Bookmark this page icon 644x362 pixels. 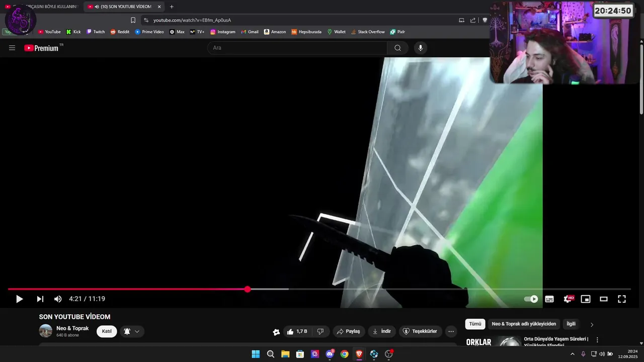pos(133,20)
